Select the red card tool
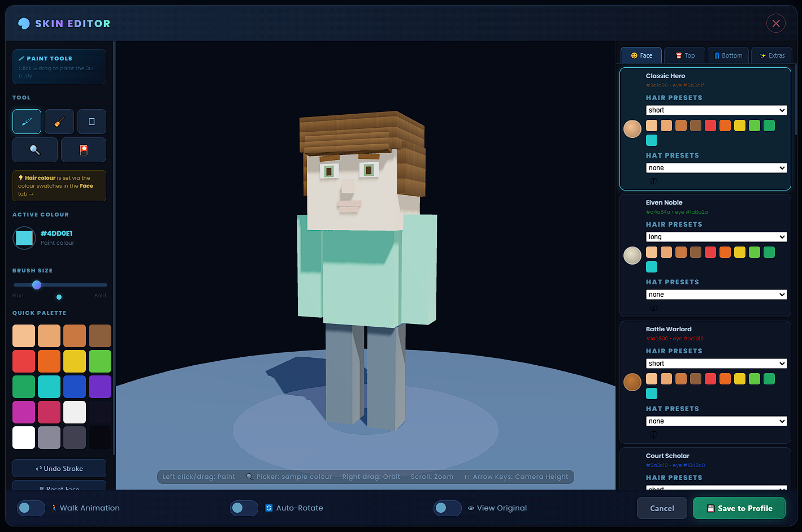This screenshot has width=802, height=532. (84, 150)
